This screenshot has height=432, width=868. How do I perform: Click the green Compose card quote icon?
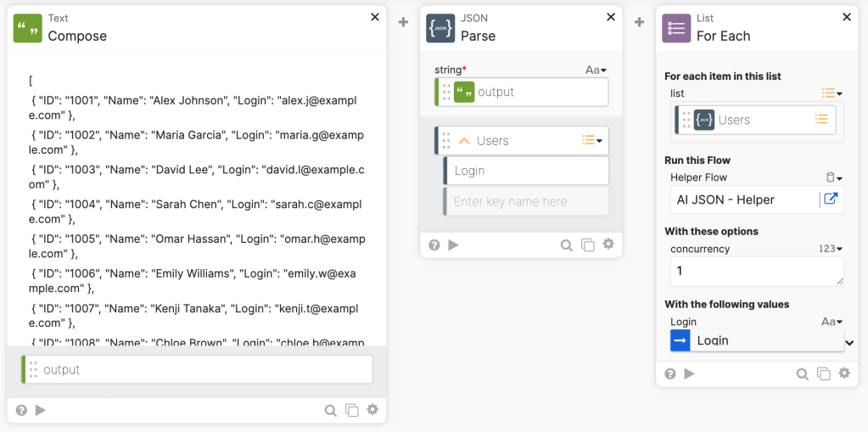coord(28,28)
